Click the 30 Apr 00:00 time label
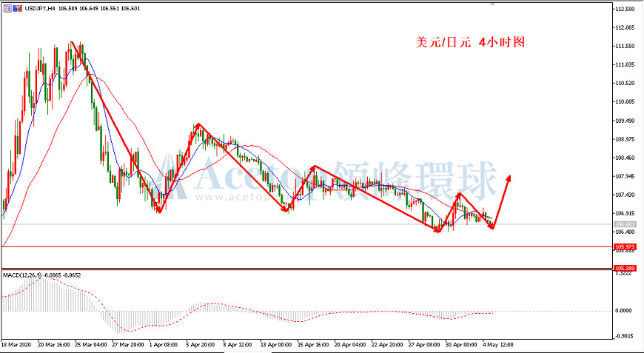Viewport: 644px width, 353px height. [461, 344]
